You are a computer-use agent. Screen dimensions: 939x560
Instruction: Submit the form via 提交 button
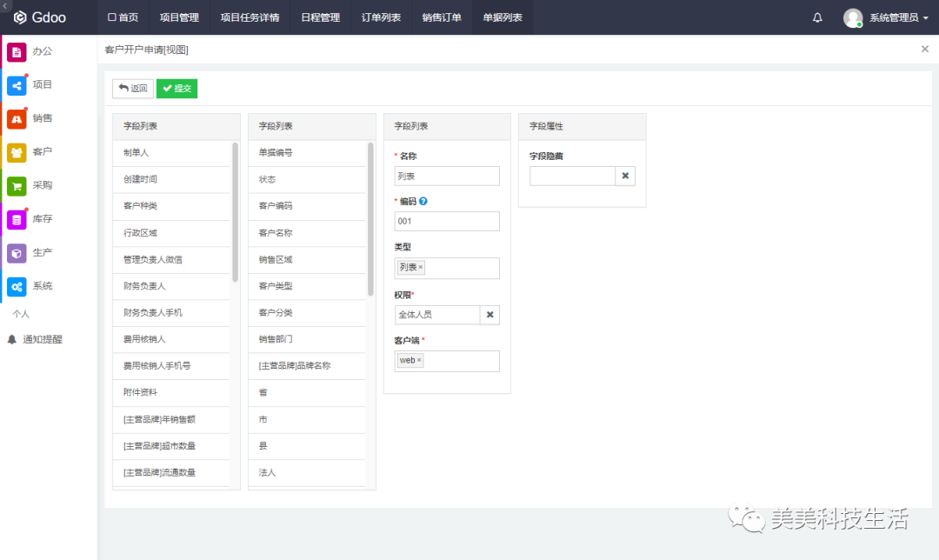point(176,88)
